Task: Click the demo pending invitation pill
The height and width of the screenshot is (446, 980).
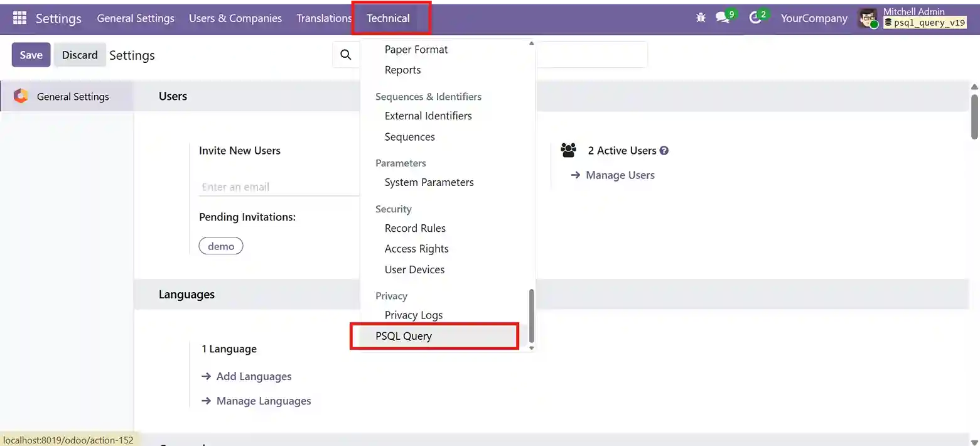Action: tap(221, 246)
